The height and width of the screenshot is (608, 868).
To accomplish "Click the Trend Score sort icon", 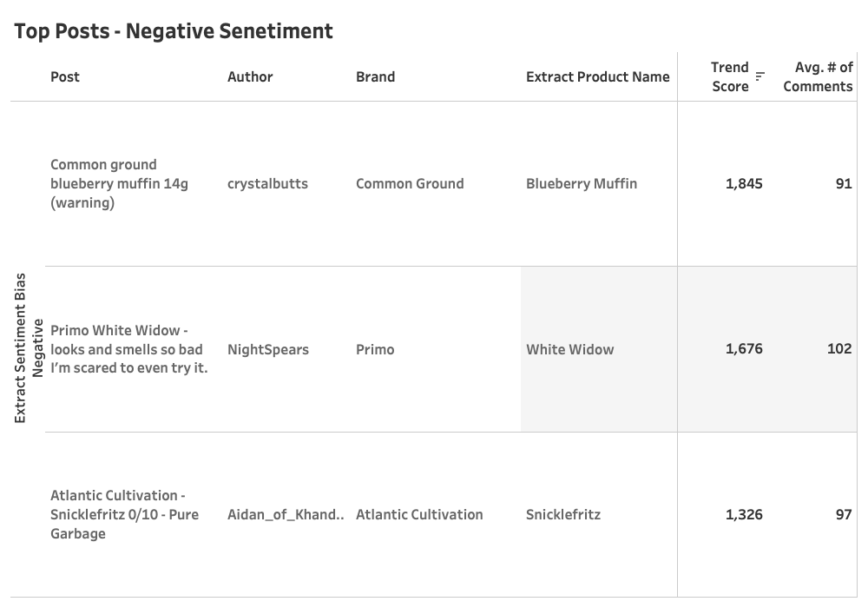I will (x=760, y=76).
